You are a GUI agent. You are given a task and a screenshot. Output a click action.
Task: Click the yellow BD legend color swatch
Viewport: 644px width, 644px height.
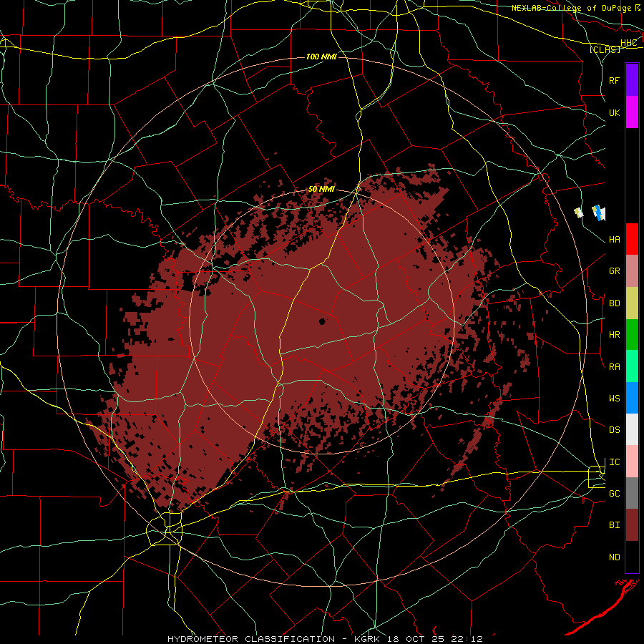click(x=632, y=303)
